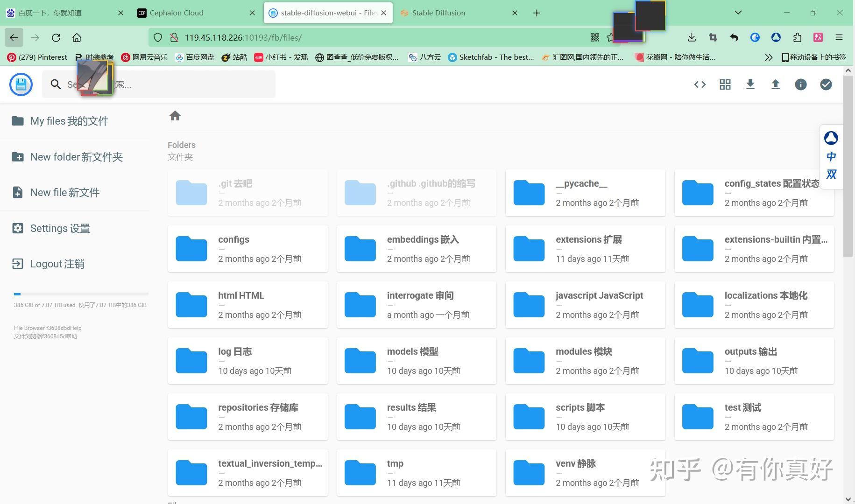Toggle bilingual mode (双) on translation widget
Screen dimensions: 855x504
(x=831, y=174)
